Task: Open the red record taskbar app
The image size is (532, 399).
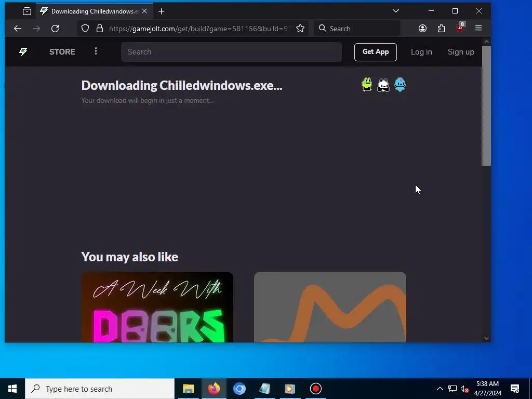Action: 315,389
